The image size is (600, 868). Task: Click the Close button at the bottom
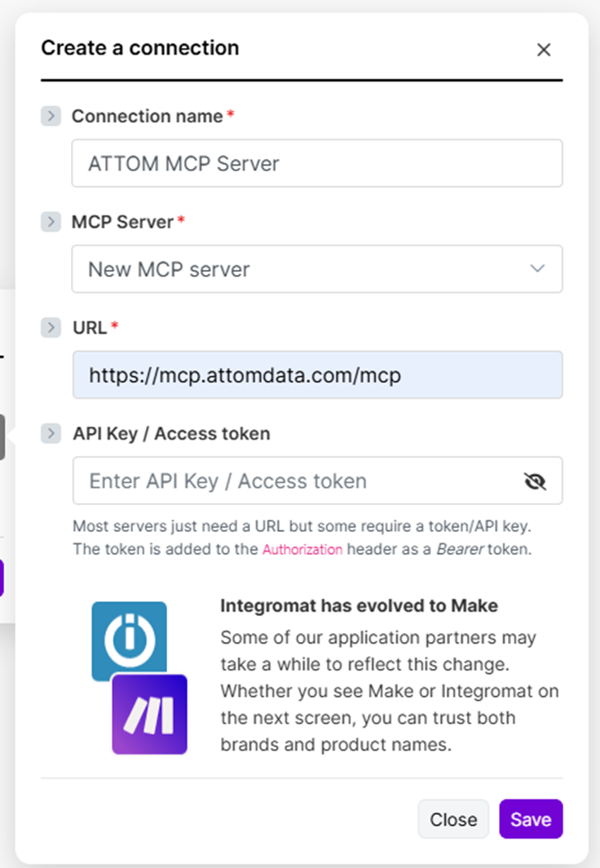[453, 819]
